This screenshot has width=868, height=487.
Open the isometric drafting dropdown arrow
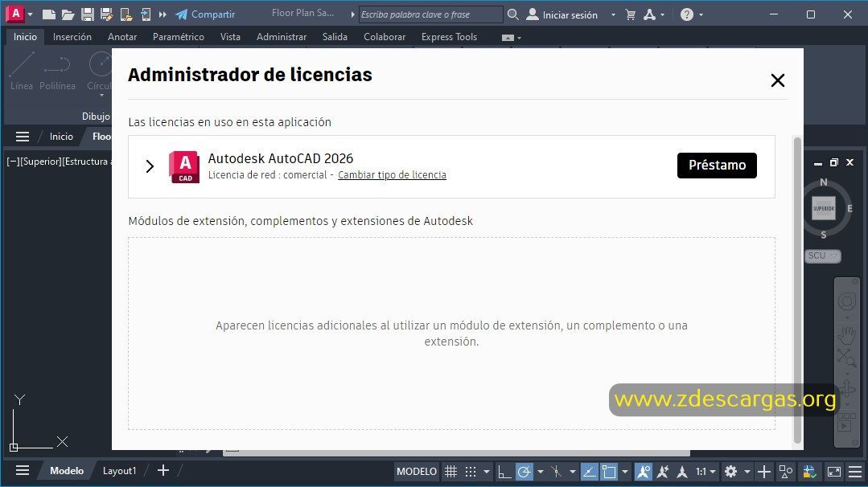click(573, 472)
